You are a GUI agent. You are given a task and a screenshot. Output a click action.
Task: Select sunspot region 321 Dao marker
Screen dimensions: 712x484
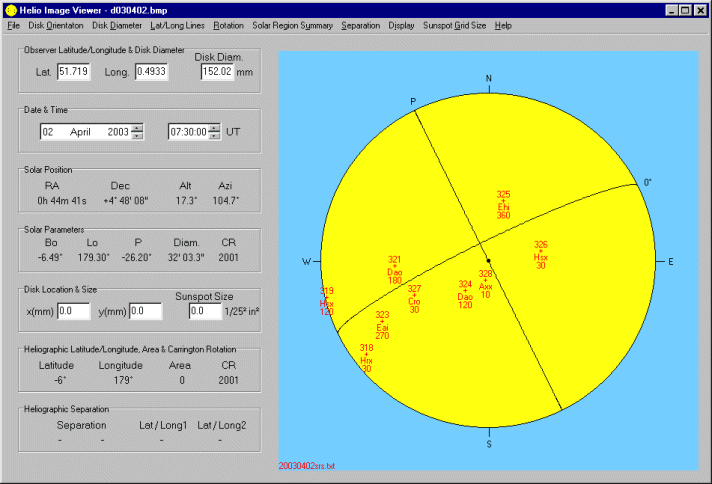click(394, 269)
